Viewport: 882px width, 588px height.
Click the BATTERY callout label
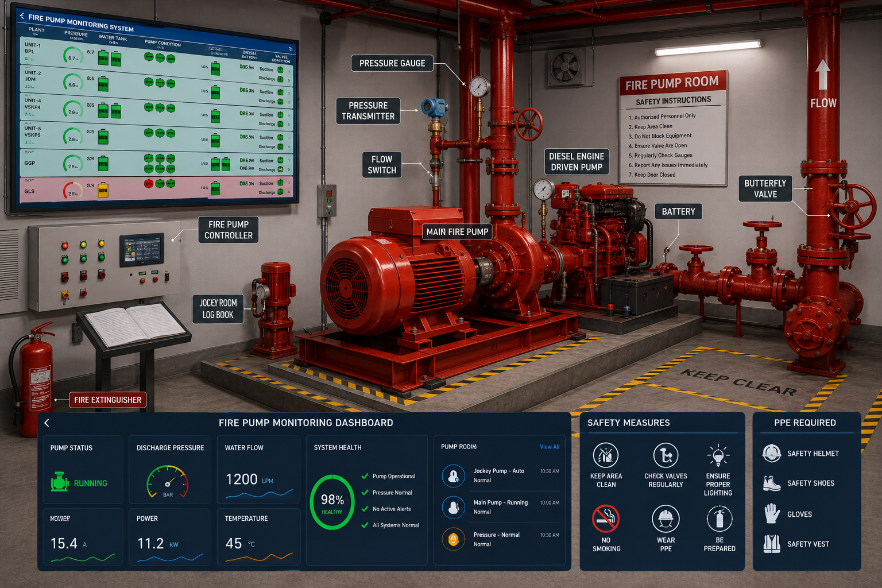tap(678, 211)
